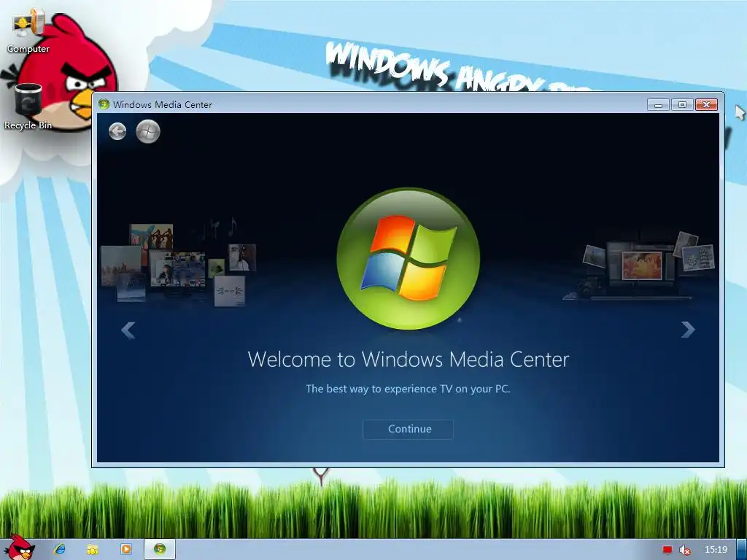747x560 pixels.
Task: Select the photo collage thumbnail on the left
Action: click(x=179, y=263)
